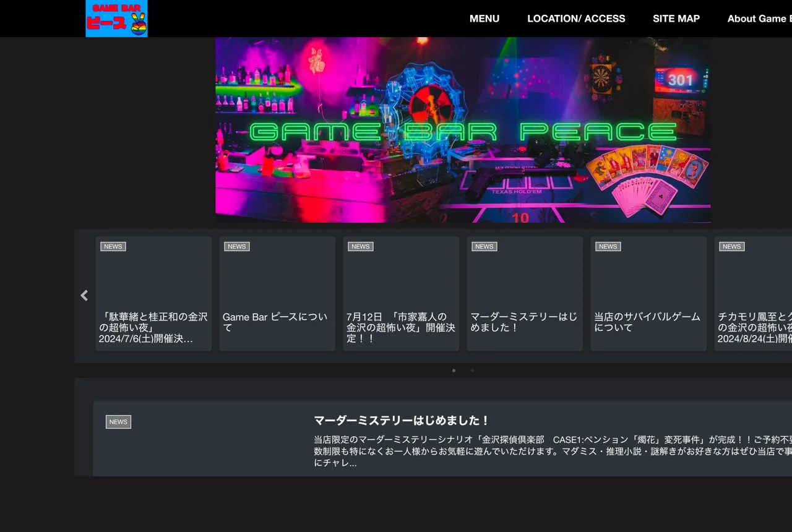Open carousel card マーダーミステリーはじめました！
Screen dimensions: 792x532
click(525, 294)
